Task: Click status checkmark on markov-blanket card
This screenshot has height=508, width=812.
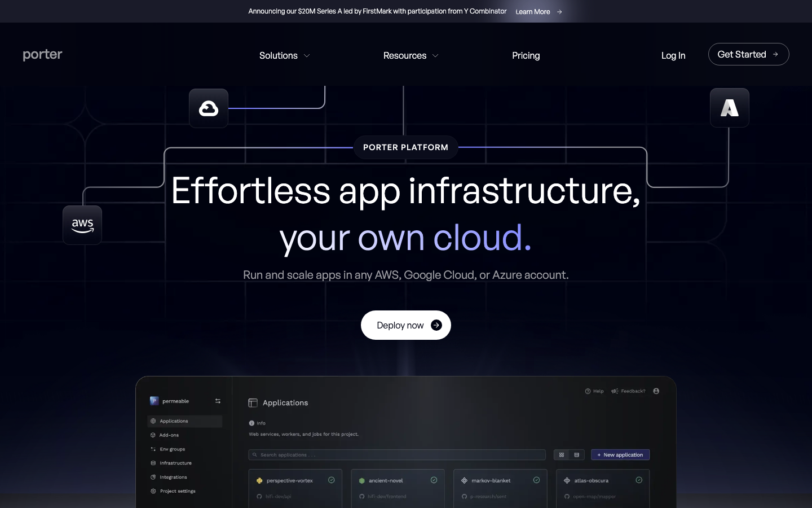Action: click(536, 480)
